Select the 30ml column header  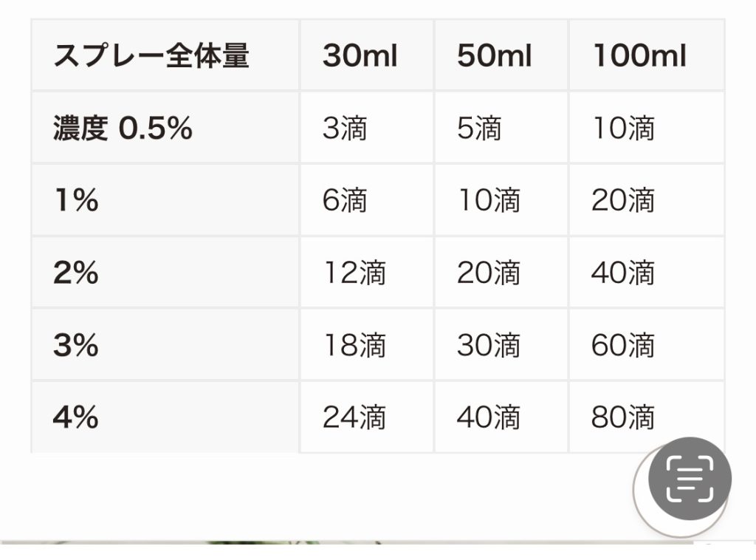pyautogui.click(x=366, y=55)
